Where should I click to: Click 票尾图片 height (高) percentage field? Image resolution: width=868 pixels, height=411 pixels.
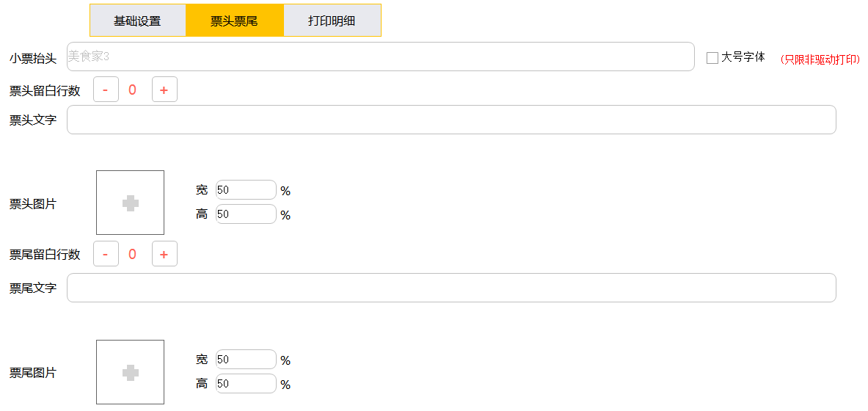coord(246,384)
